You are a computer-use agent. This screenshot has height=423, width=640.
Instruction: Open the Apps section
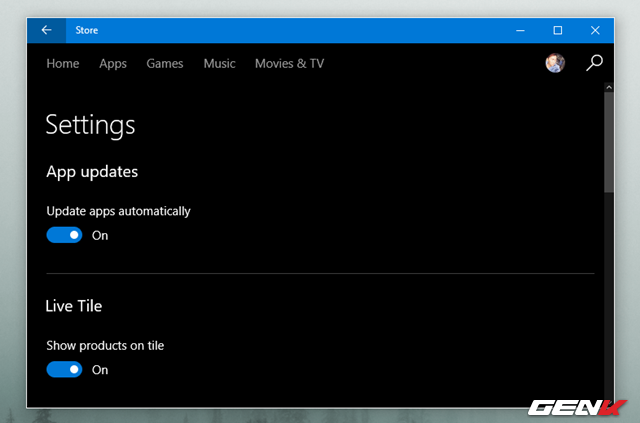(x=113, y=64)
